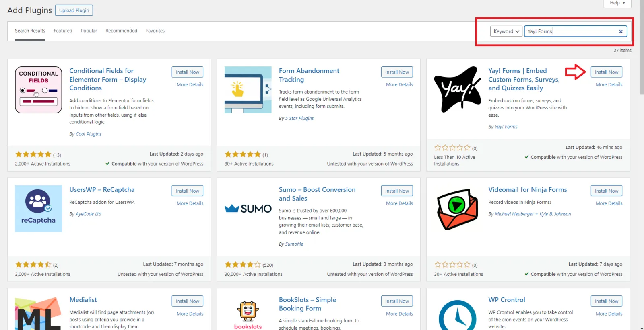This screenshot has height=330, width=644.
Task: Install the BookSlots plugin
Action: point(397,301)
